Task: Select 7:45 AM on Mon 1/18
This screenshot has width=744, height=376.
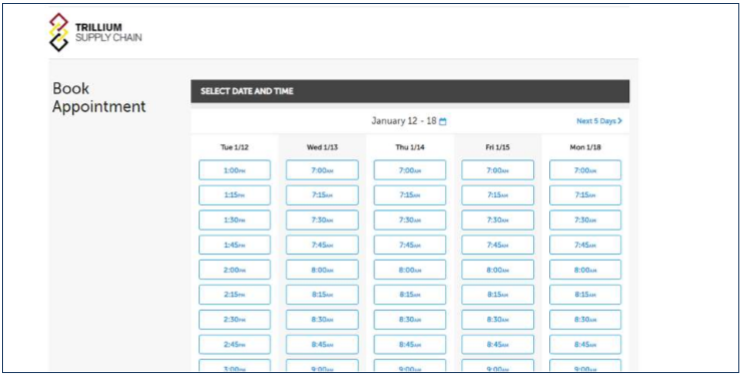Action: coord(585,245)
